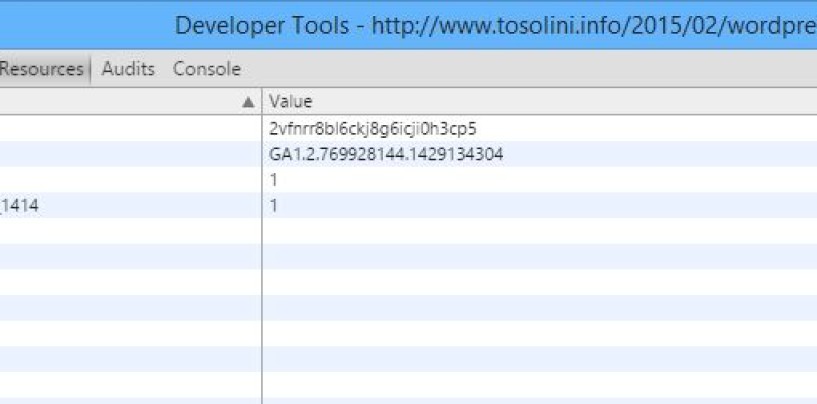Click the Value column header

tap(539, 102)
